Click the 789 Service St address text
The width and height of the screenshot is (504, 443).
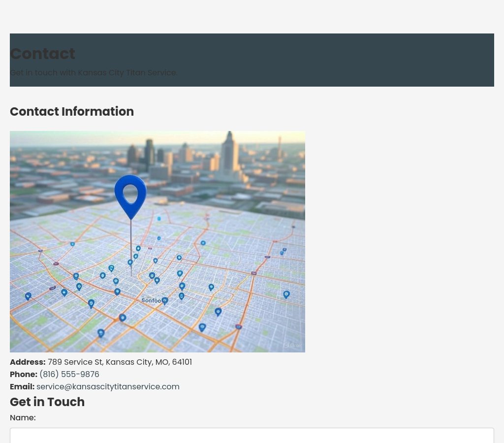tap(120, 362)
